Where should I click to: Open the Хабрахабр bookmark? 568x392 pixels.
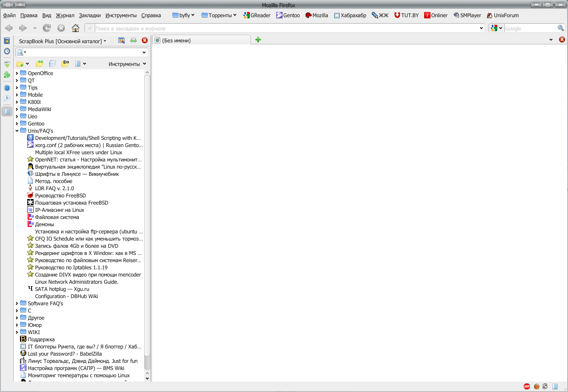coord(350,15)
